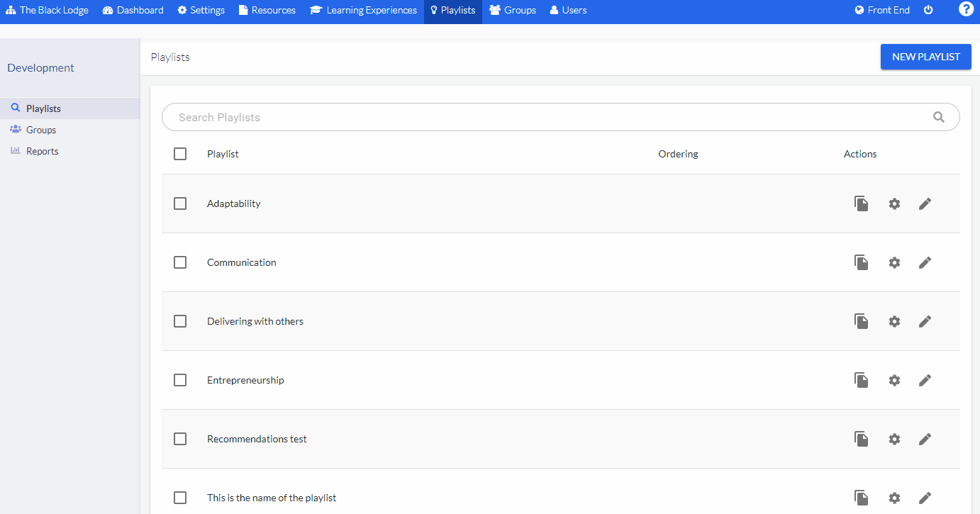Viewport: 980px width, 514px height.
Task: Switch to the Groups tab
Action: pos(512,10)
